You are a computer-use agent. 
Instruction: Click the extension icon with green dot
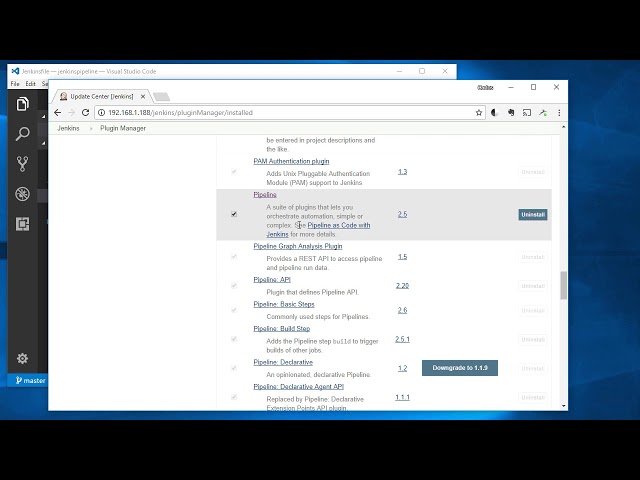pos(543,113)
